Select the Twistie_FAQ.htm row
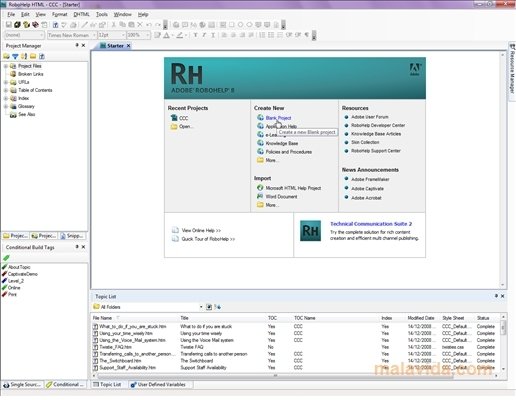Image resolution: width=516 pixels, height=400 pixels. pos(295,347)
